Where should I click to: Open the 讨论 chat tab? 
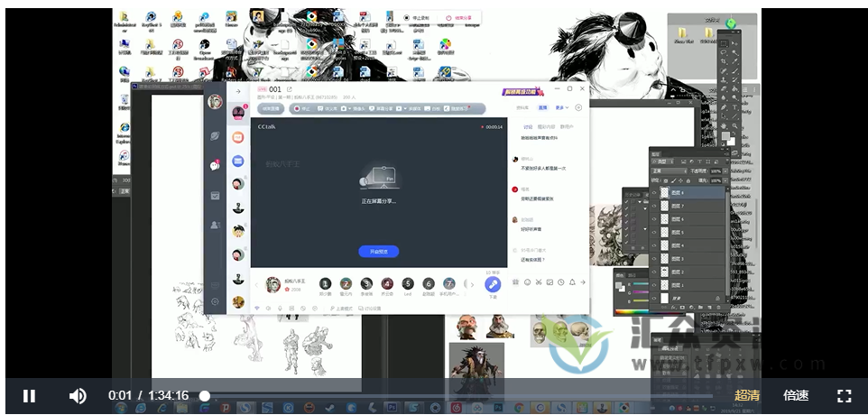click(528, 126)
